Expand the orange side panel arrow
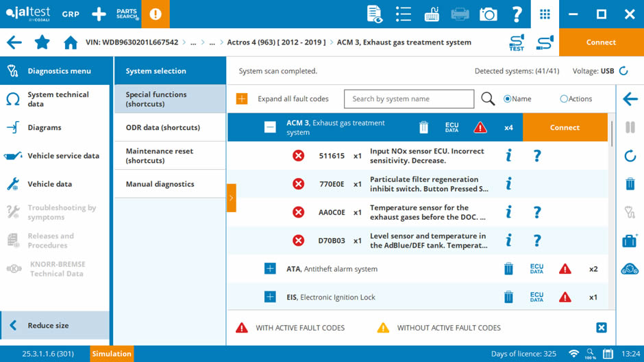Image resolution: width=644 pixels, height=362 pixels. click(x=232, y=198)
